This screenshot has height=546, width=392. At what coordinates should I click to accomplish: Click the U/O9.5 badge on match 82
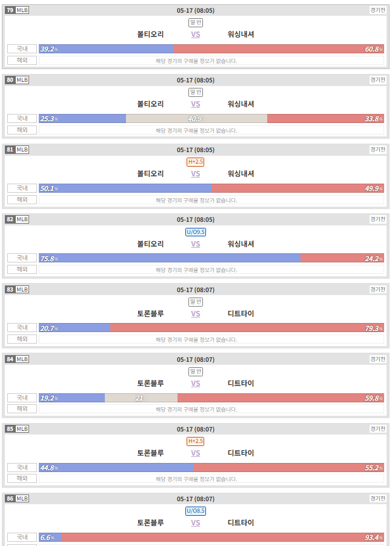196,232
